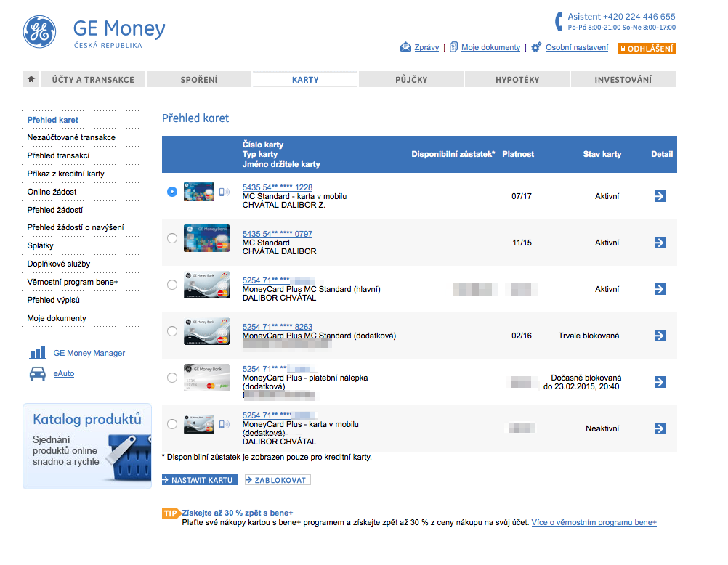Open the HYPOTÉKY tab
Viewport: 728px width, 565px height.
pyautogui.click(x=517, y=79)
